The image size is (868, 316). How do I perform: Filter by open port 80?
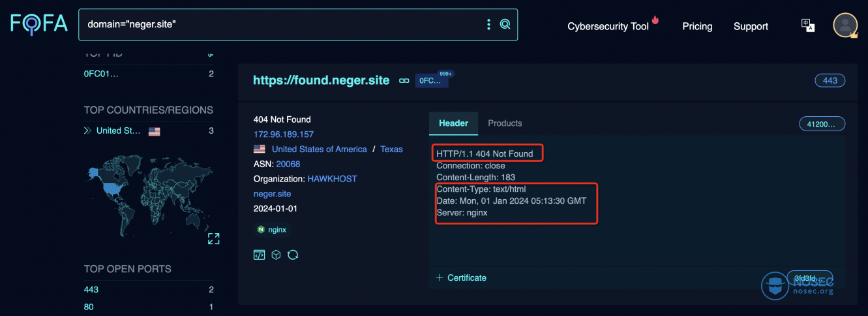click(88, 307)
